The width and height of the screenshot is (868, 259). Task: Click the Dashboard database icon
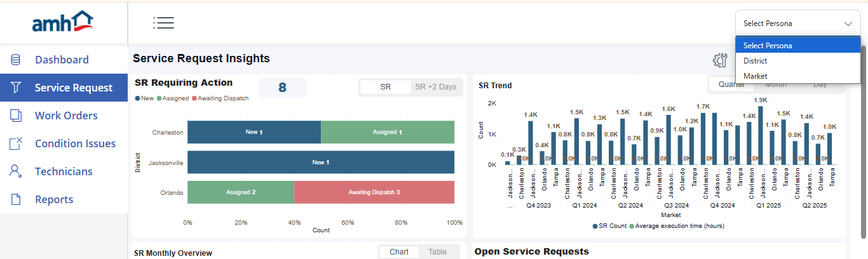(16, 60)
